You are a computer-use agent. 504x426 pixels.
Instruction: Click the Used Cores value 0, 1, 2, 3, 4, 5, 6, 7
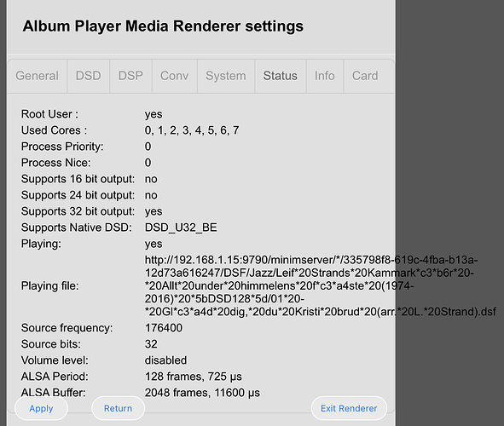click(x=192, y=130)
